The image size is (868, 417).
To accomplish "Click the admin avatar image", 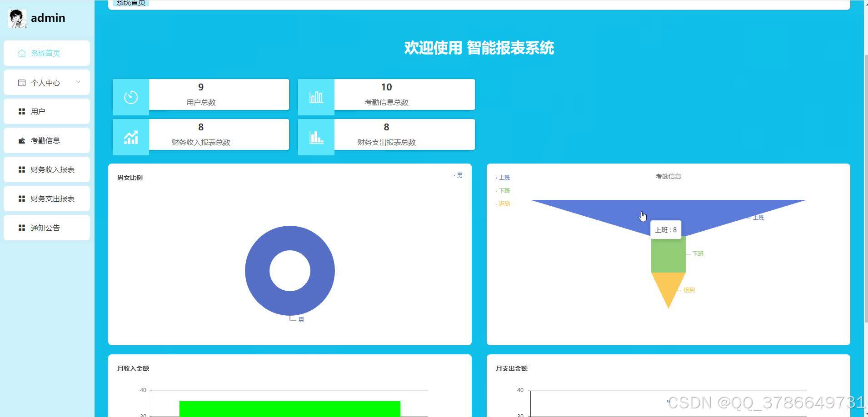I will (x=16, y=18).
